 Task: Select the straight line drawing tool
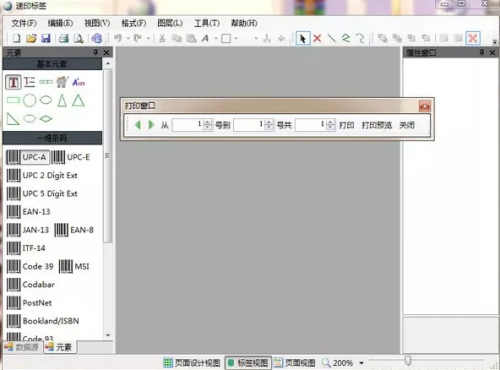[332, 38]
